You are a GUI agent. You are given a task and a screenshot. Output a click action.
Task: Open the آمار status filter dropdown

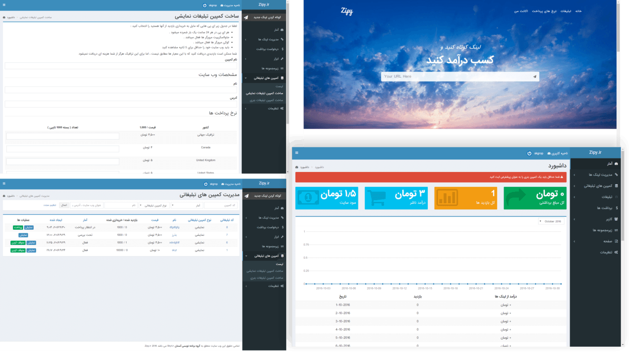(187, 205)
